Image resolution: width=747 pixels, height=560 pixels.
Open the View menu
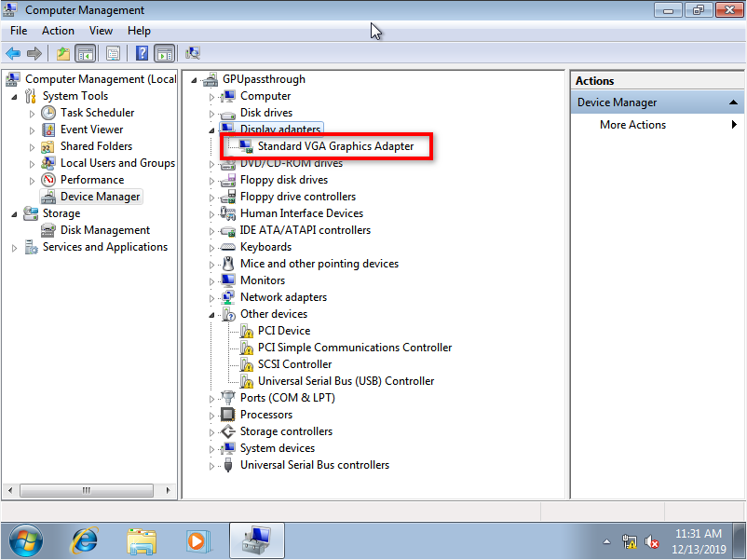point(101,31)
